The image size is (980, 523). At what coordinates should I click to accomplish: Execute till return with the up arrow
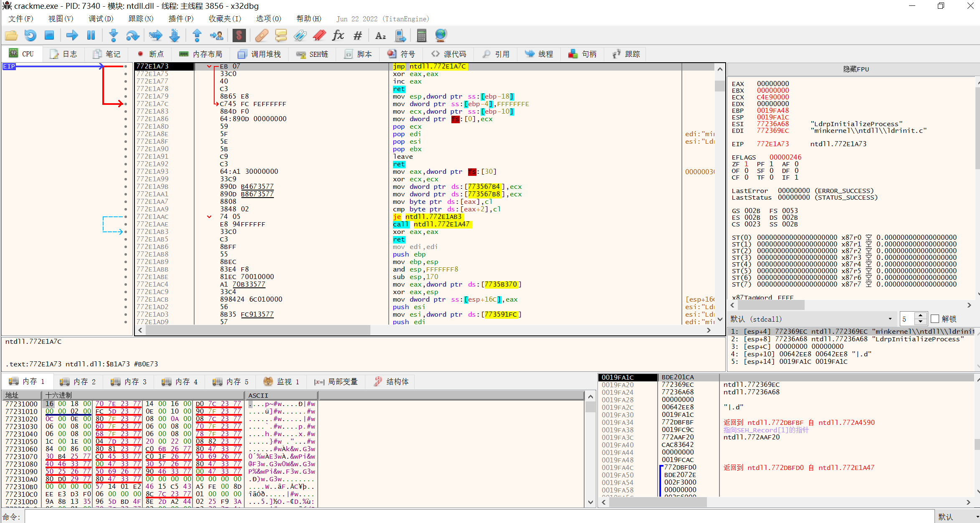click(197, 36)
